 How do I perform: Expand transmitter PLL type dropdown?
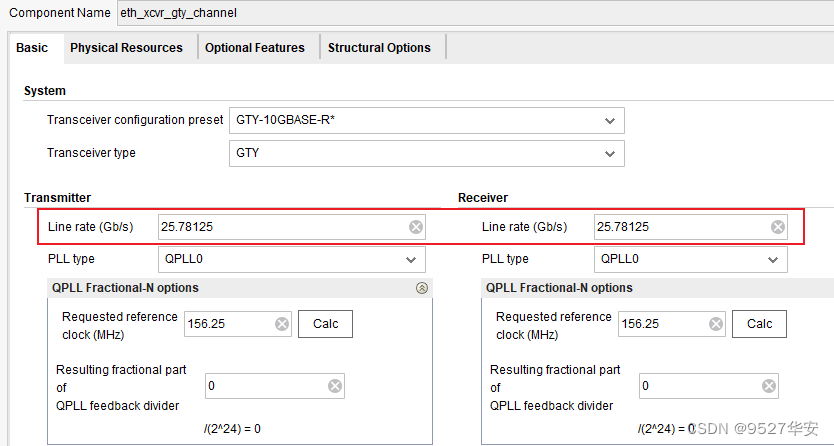(x=411, y=260)
